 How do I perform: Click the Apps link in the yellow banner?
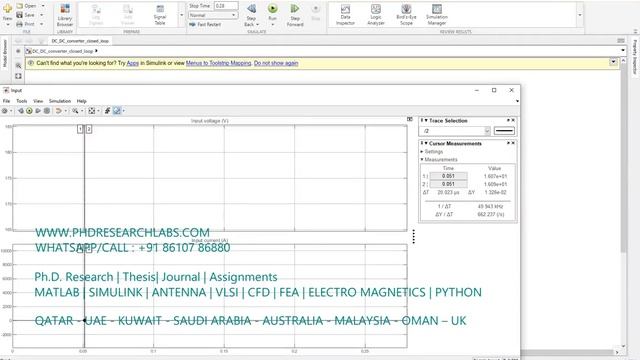(x=133, y=63)
